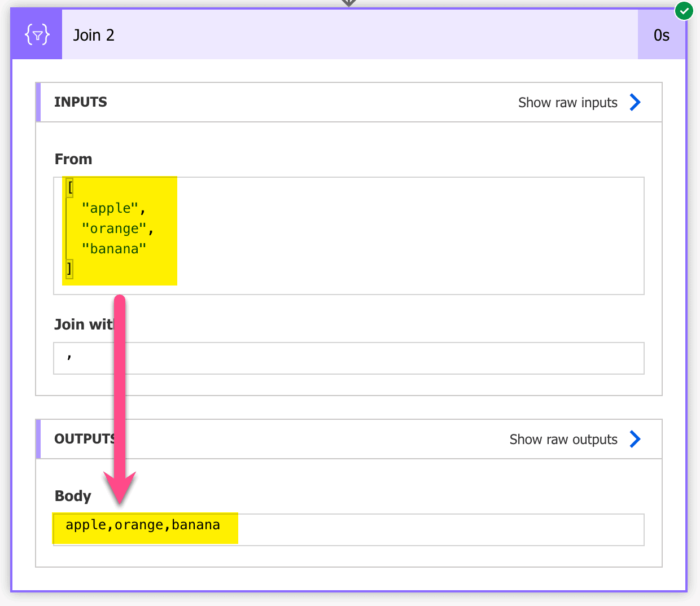Image resolution: width=700 pixels, height=606 pixels.
Task: Select the INPUTS section header
Action: click(80, 102)
